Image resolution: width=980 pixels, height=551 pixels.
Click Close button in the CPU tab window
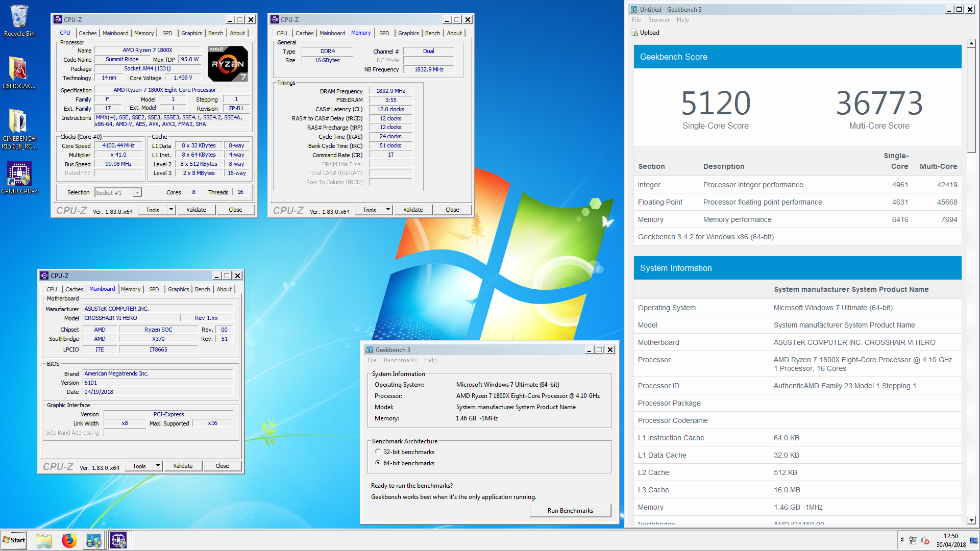(x=235, y=210)
